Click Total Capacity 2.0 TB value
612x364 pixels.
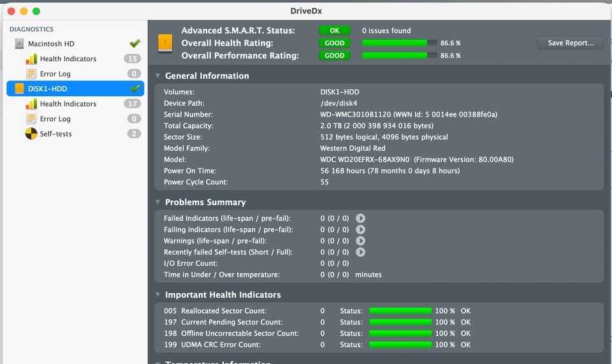[x=377, y=126]
